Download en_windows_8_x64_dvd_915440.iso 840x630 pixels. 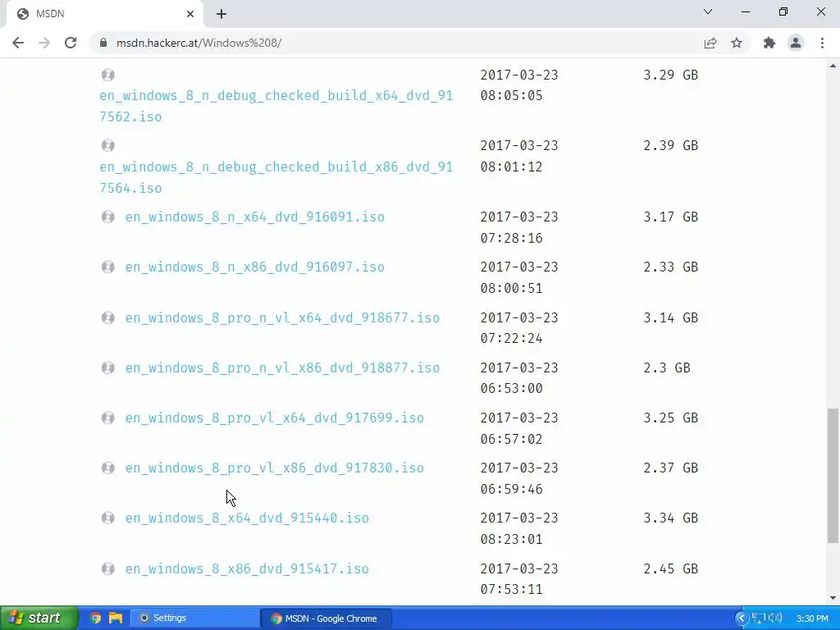click(x=247, y=518)
